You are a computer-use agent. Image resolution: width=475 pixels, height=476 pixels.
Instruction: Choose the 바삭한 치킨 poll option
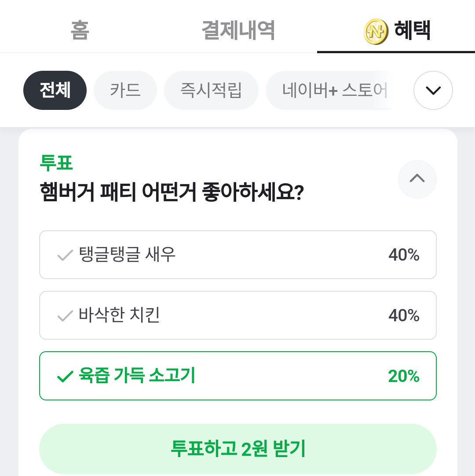(x=237, y=316)
